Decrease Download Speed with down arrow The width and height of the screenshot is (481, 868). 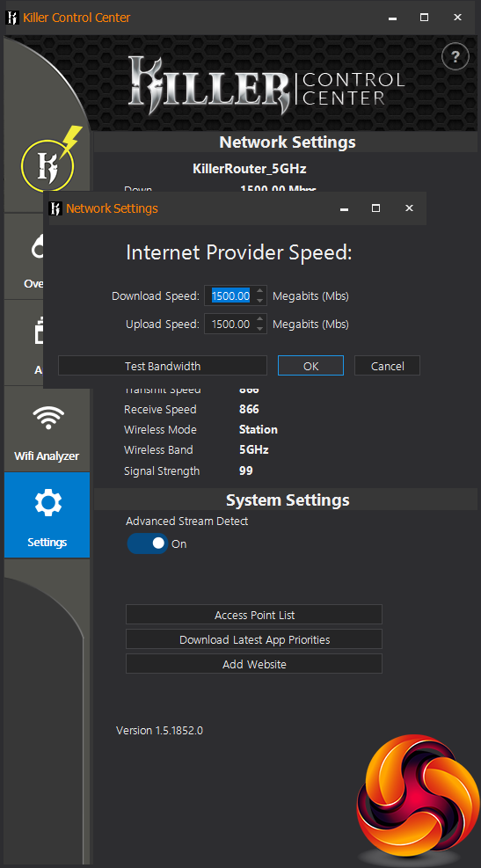point(260,301)
